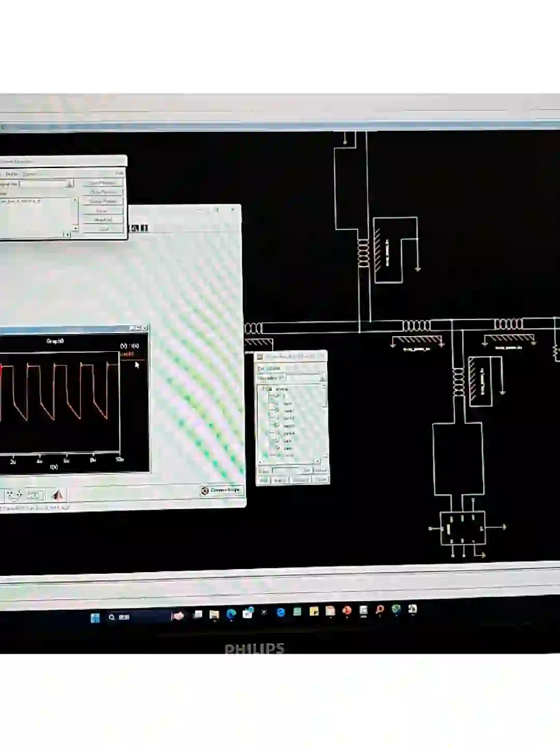Click Match All in Signal Manager
The width and height of the screenshot is (560, 747).
pos(103,219)
